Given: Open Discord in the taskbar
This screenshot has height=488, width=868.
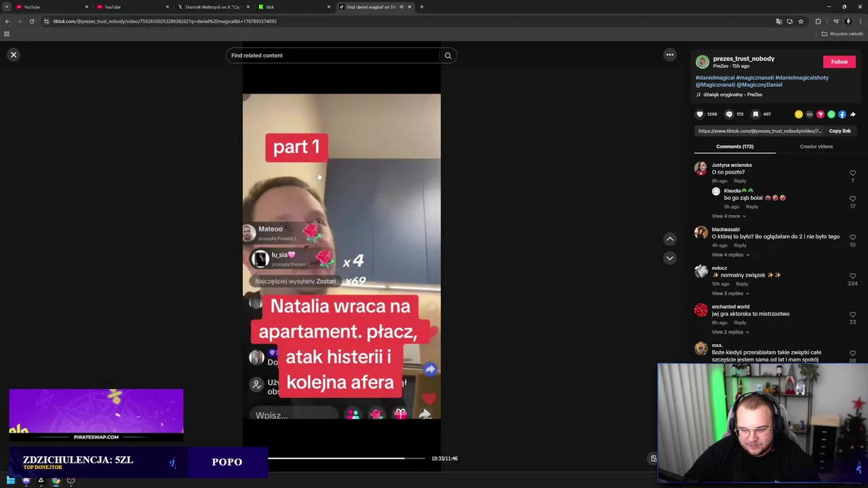Looking at the screenshot, I should [26, 481].
